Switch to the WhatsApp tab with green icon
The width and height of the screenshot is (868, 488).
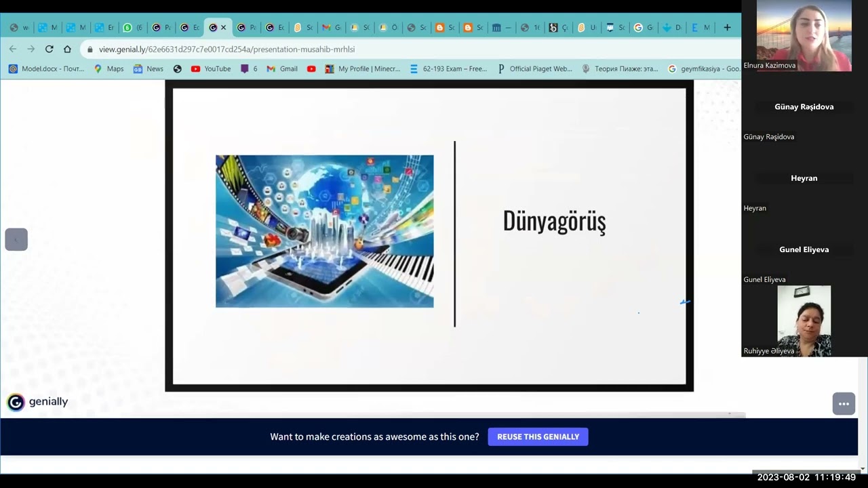pyautogui.click(x=133, y=28)
